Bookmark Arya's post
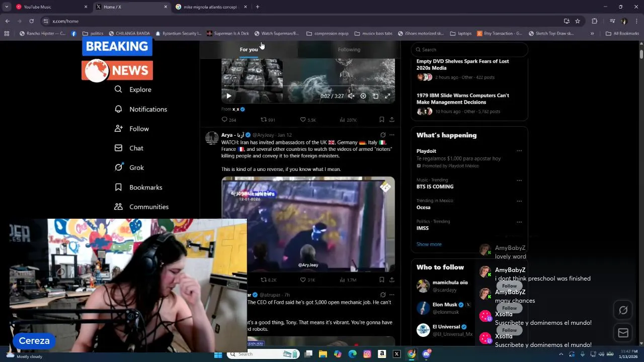644x362 pixels. [382, 280]
